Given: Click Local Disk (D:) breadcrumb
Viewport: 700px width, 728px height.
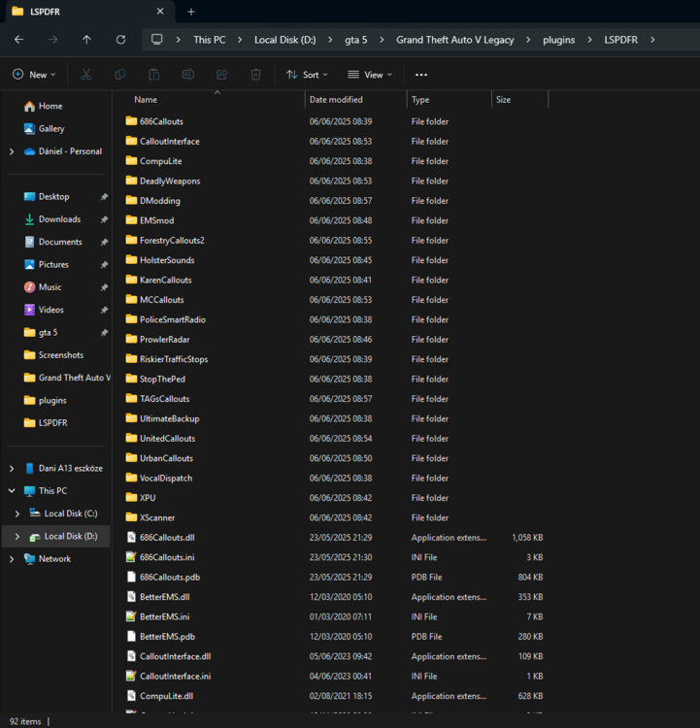Looking at the screenshot, I should (285, 40).
